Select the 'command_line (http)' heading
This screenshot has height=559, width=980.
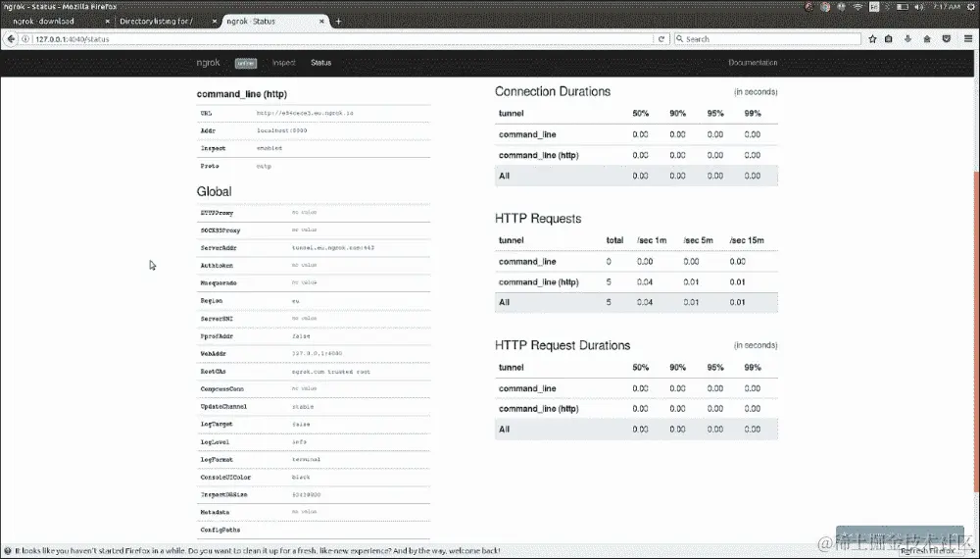[x=242, y=94]
